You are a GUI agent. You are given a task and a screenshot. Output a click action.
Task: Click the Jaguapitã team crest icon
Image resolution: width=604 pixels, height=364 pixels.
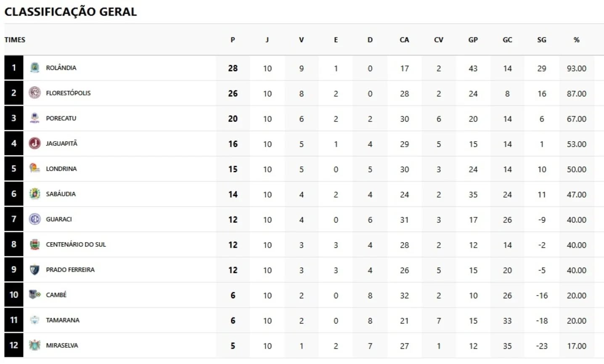pyautogui.click(x=35, y=143)
